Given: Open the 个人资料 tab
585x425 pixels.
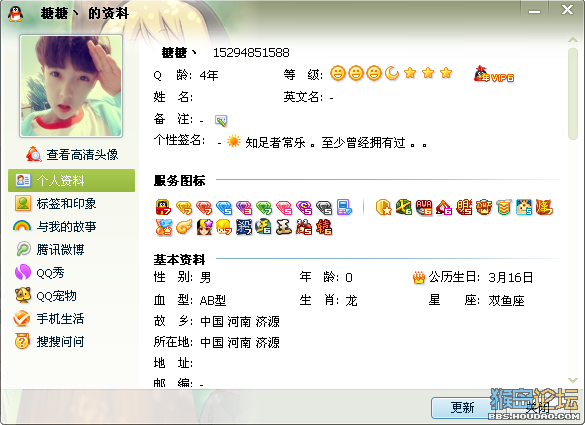Looking at the screenshot, I should point(72,181).
